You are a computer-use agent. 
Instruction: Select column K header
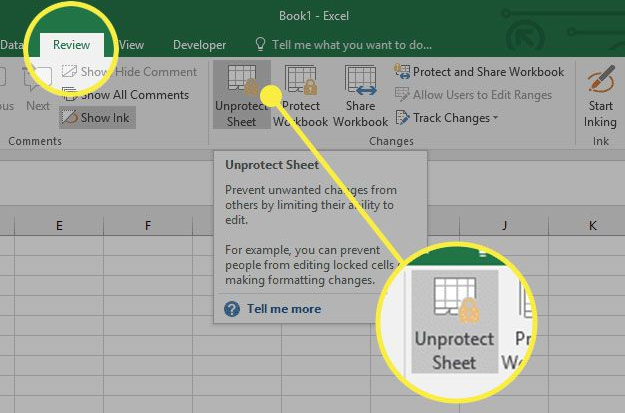coord(592,226)
